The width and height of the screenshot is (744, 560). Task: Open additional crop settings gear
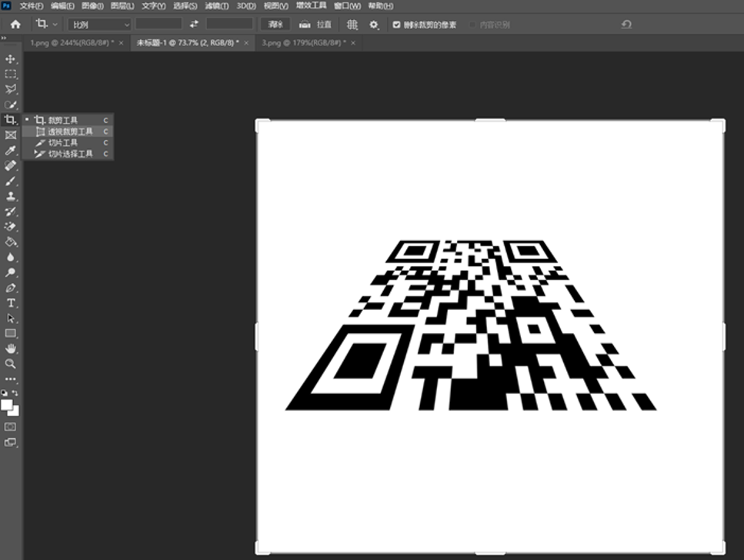(x=374, y=24)
